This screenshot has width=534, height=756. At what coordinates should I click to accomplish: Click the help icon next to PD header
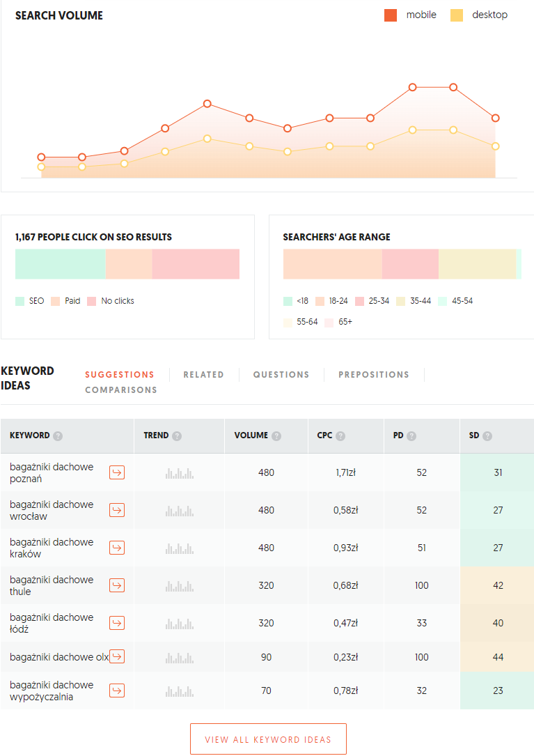click(411, 436)
